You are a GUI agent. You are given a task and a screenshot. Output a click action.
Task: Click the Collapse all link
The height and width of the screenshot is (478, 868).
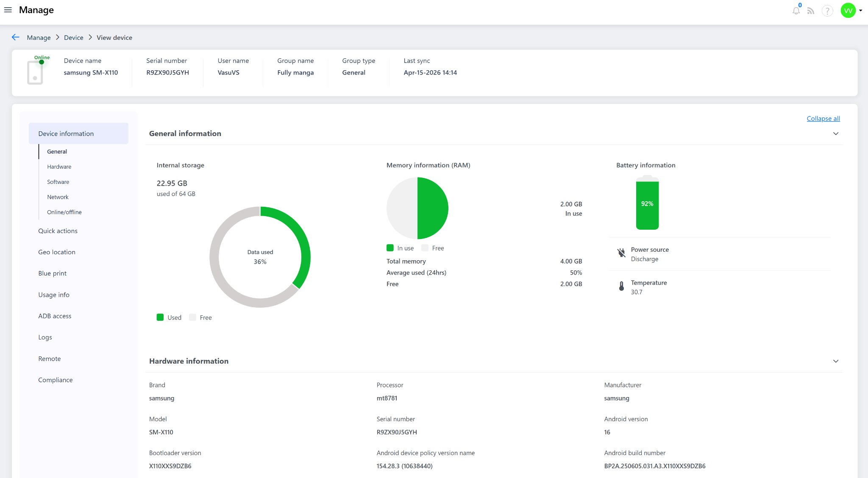pyautogui.click(x=823, y=119)
